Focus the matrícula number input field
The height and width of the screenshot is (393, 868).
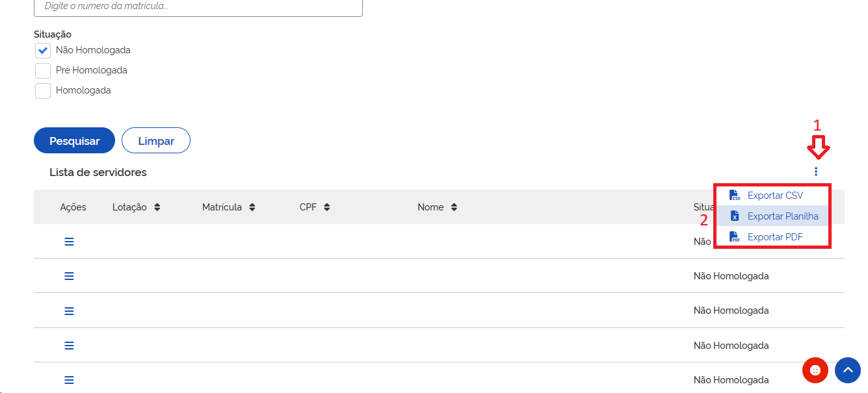pyautogui.click(x=198, y=7)
